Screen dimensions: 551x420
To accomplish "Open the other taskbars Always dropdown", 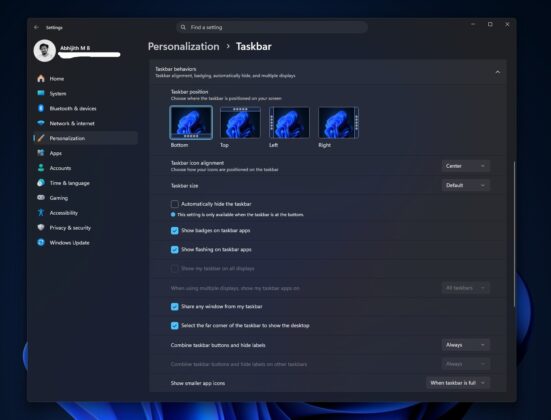I will 466,364.
